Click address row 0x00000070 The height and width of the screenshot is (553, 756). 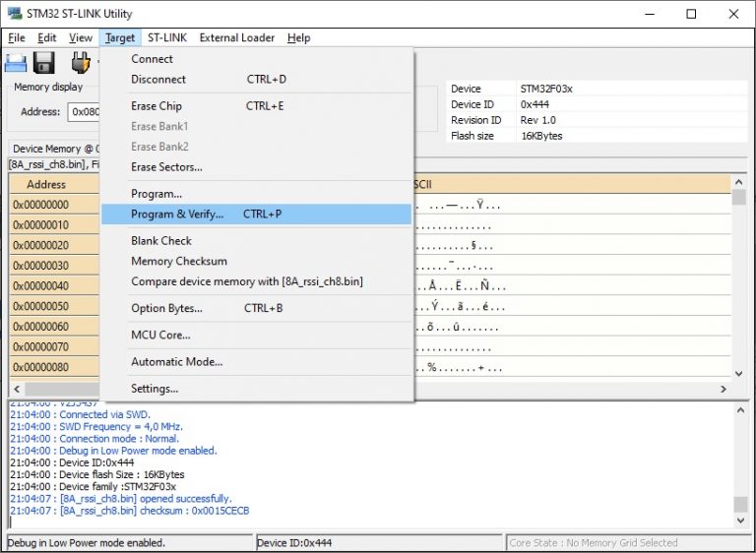coord(54,346)
